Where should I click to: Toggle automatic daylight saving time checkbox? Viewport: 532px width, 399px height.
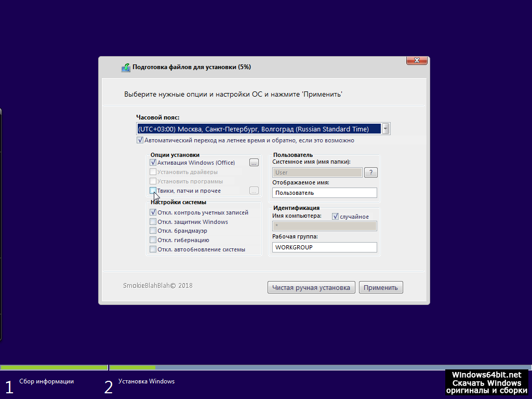point(140,140)
